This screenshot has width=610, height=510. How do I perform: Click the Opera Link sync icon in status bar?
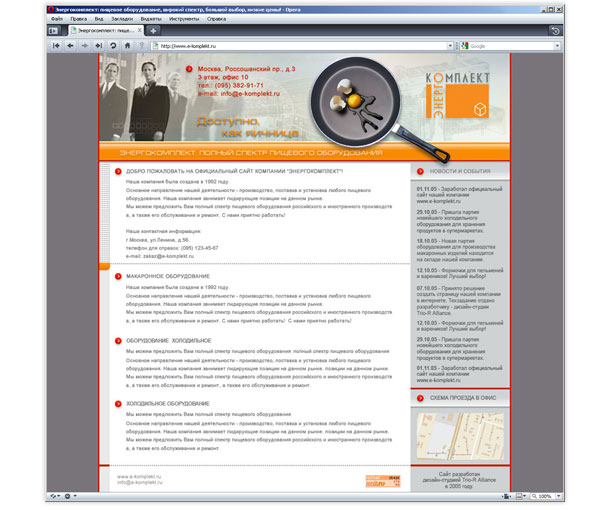pos(53,496)
